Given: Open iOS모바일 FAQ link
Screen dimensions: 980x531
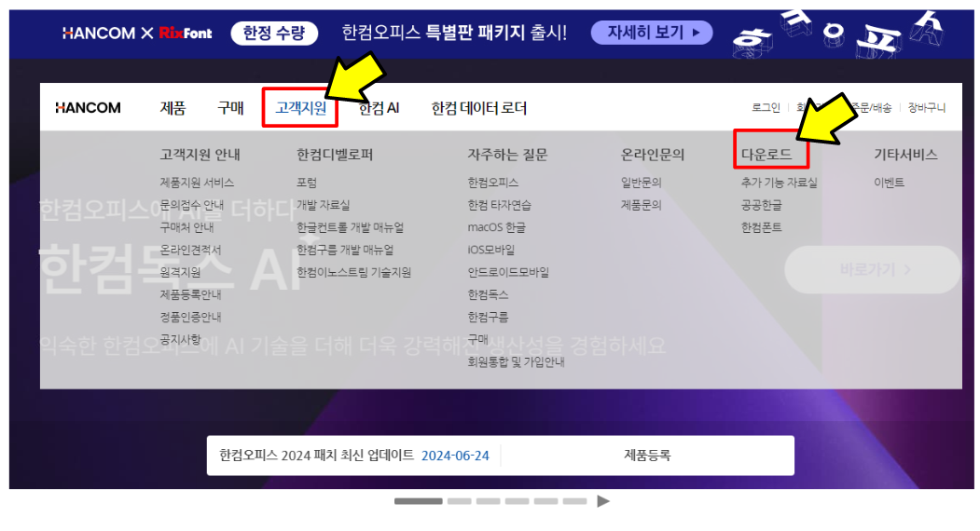Looking at the screenshot, I should point(491,250).
